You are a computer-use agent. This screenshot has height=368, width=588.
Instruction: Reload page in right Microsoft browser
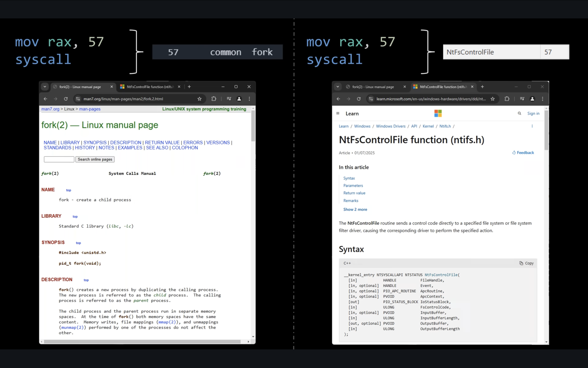pyautogui.click(x=359, y=99)
